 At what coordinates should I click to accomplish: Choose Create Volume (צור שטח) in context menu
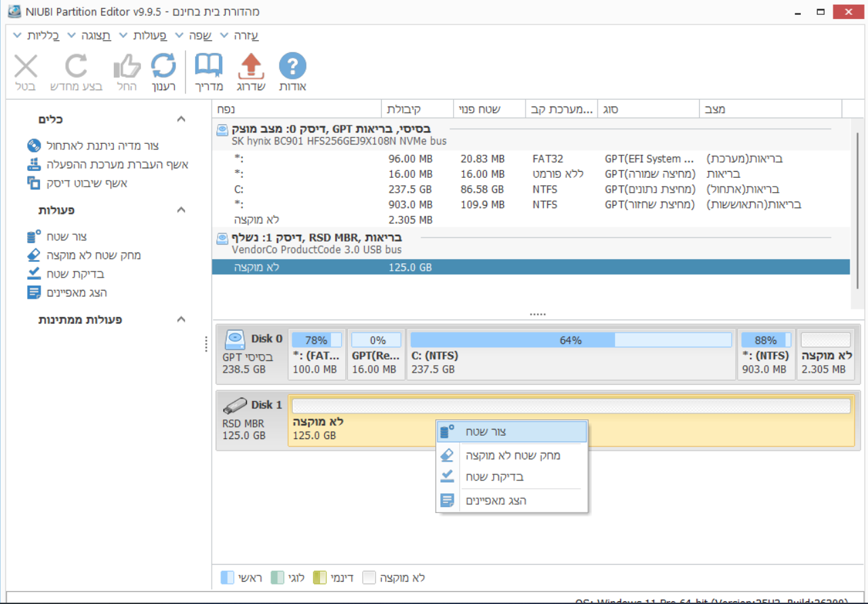click(x=486, y=432)
